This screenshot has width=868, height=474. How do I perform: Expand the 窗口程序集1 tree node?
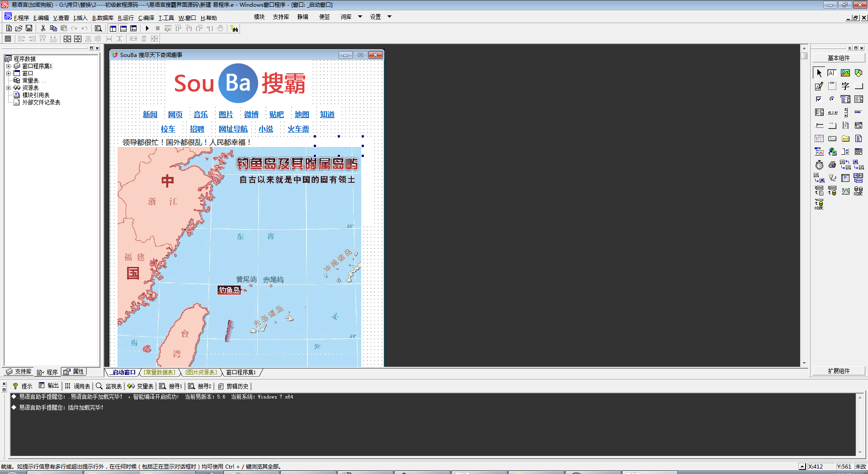pyautogui.click(x=8, y=66)
